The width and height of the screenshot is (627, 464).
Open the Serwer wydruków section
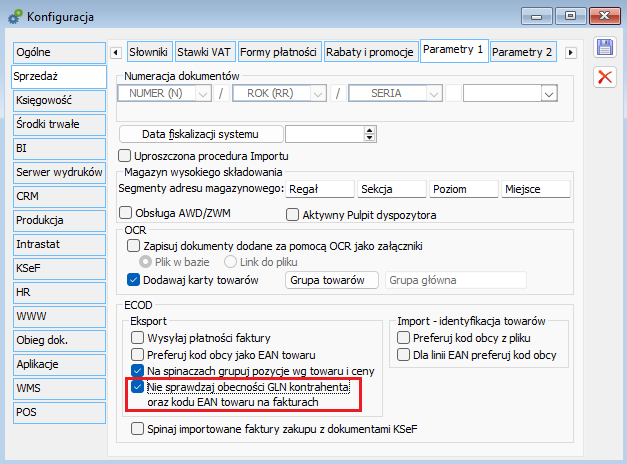[x=59, y=172]
